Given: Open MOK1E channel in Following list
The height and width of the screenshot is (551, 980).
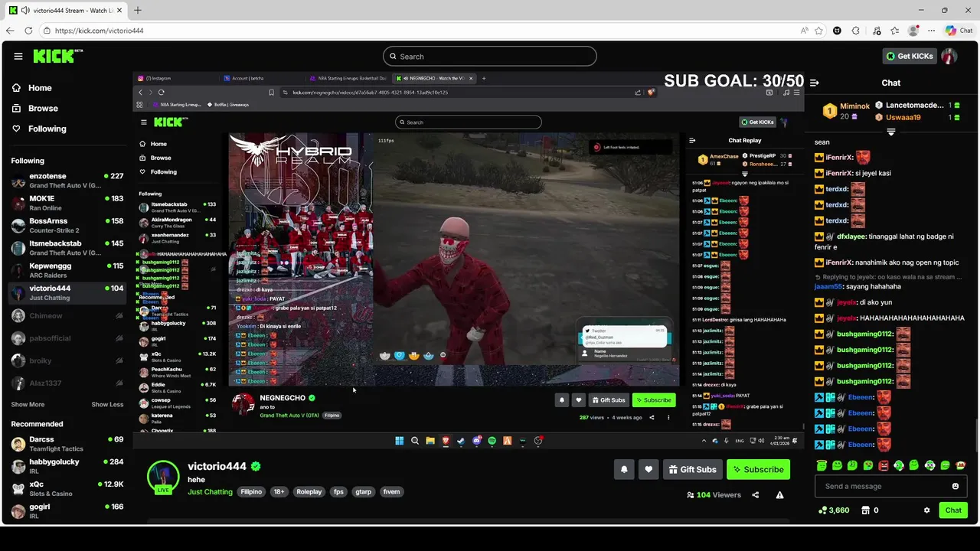Looking at the screenshot, I should pos(67,203).
